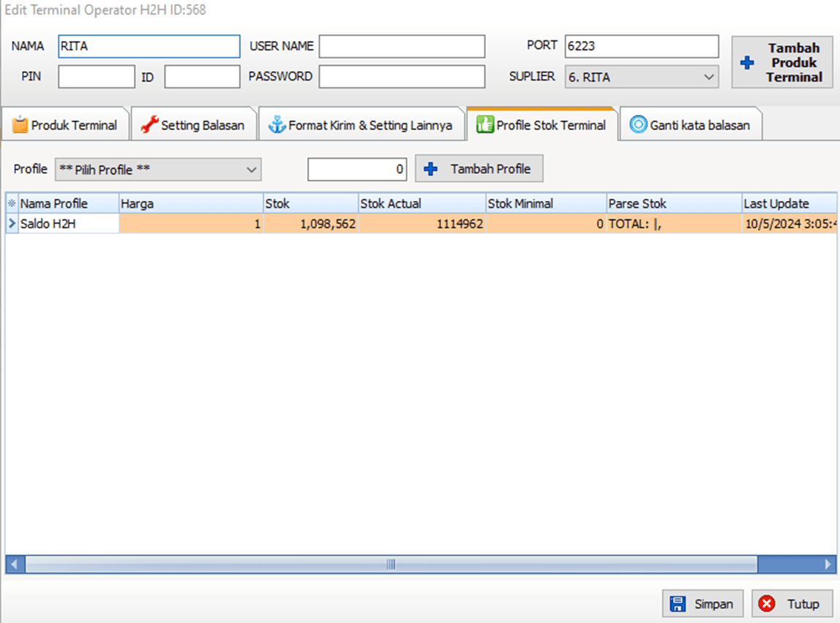Click the blue circle icon on Ganti kata balasan
The width and height of the screenshot is (840, 623).
click(x=638, y=125)
